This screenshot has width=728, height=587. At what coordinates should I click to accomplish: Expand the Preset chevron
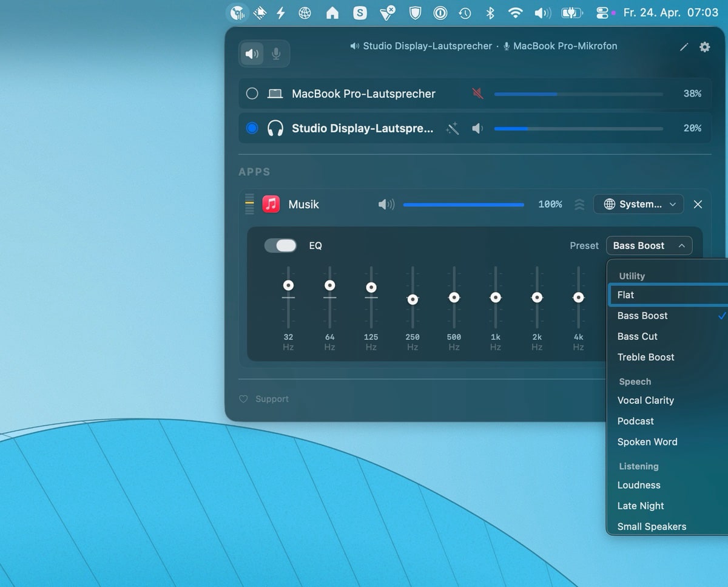pyautogui.click(x=683, y=245)
